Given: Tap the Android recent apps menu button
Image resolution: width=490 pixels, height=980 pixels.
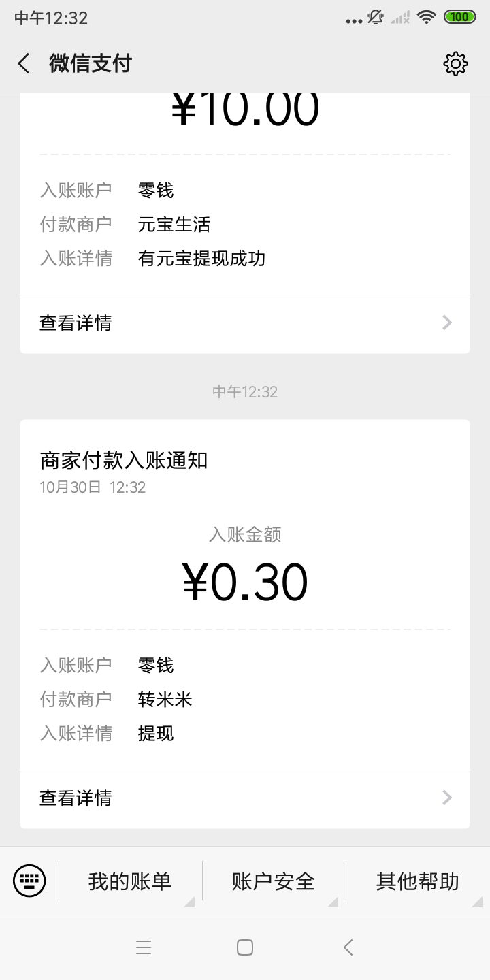Looking at the screenshot, I should (x=144, y=947).
